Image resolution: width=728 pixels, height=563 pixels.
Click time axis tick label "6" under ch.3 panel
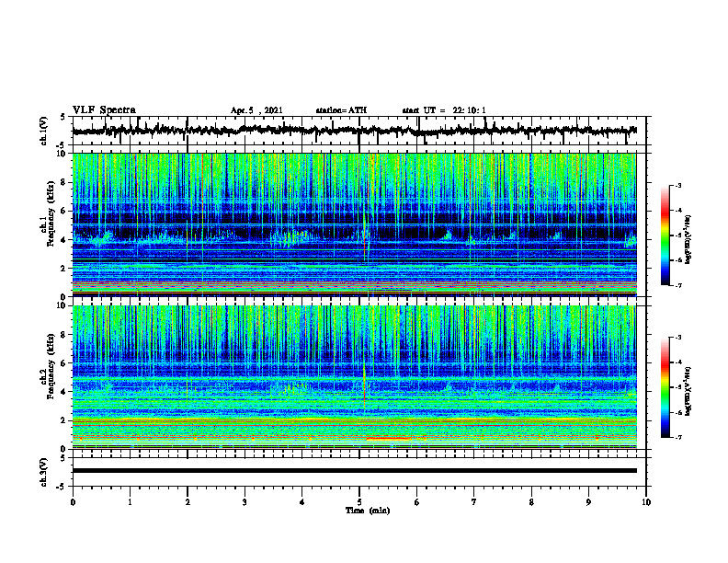point(417,502)
